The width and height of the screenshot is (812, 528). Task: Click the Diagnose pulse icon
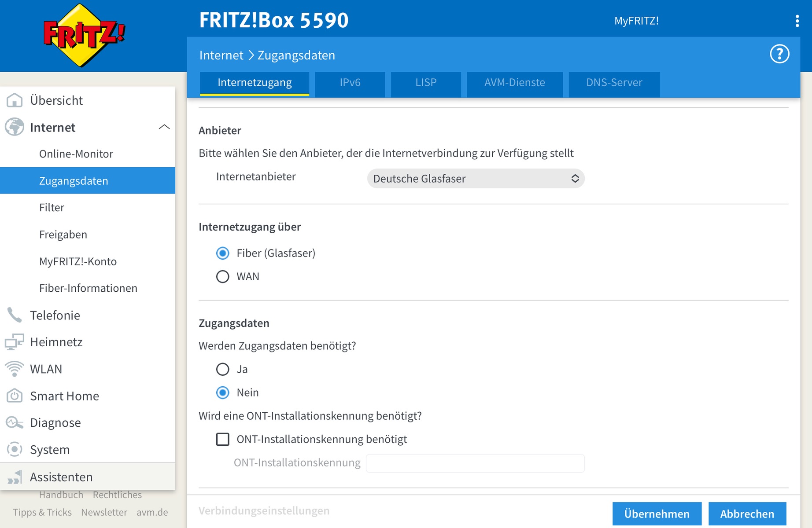point(15,422)
